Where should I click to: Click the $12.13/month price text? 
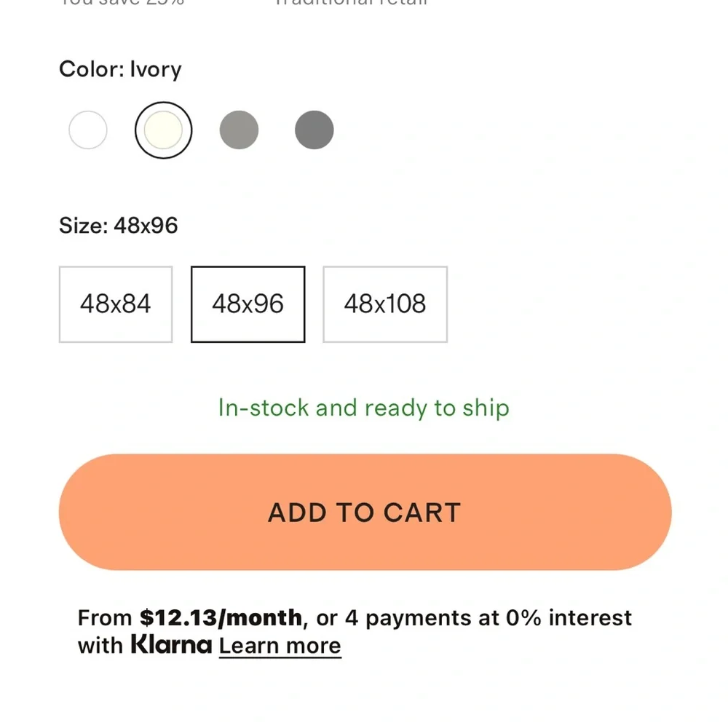[221, 618]
